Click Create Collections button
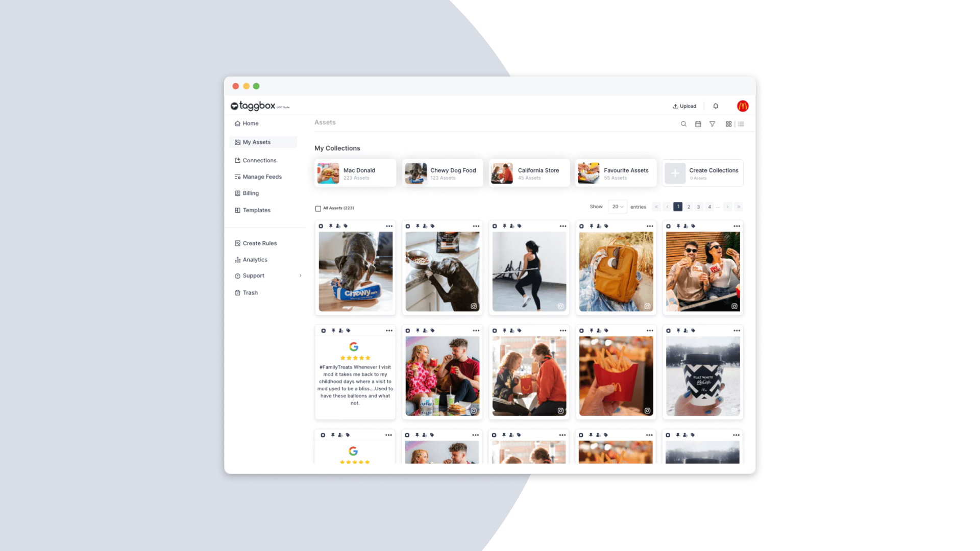Image resolution: width=980 pixels, height=551 pixels. tap(703, 173)
